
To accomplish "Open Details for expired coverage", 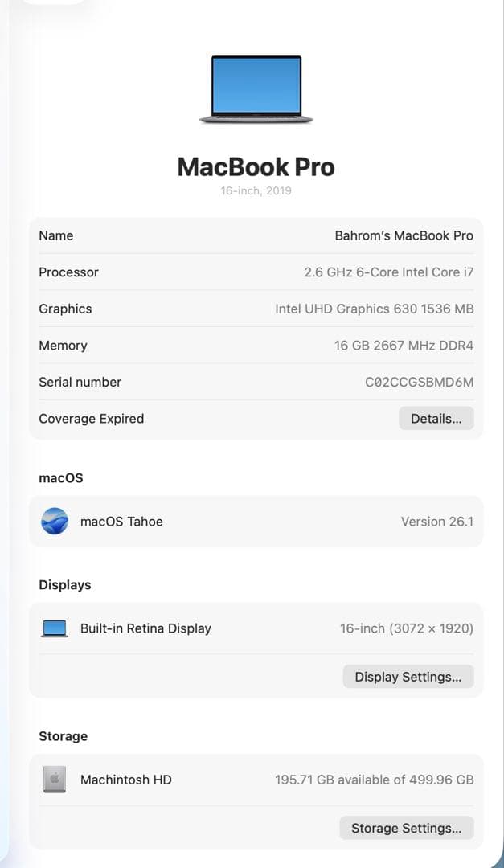I will coord(436,418).
